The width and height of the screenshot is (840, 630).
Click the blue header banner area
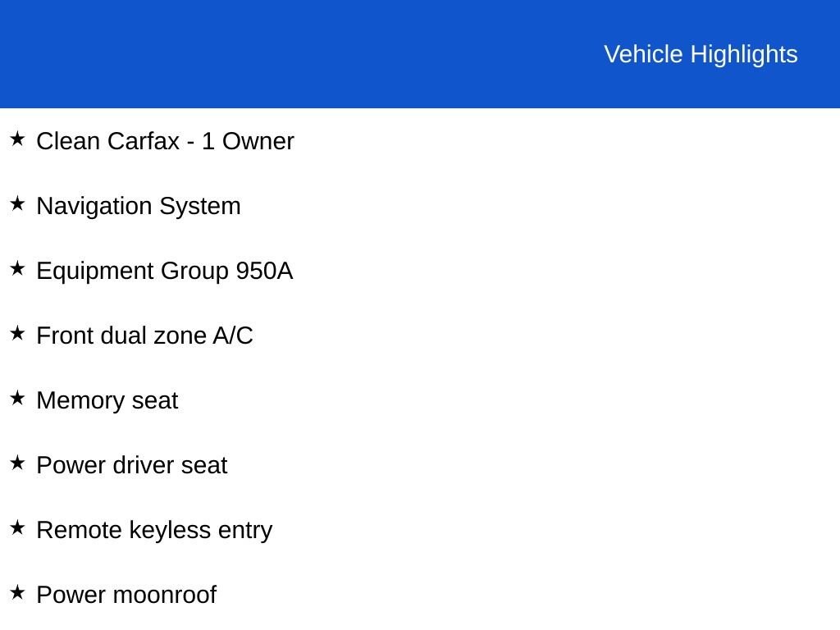point(420,53)
